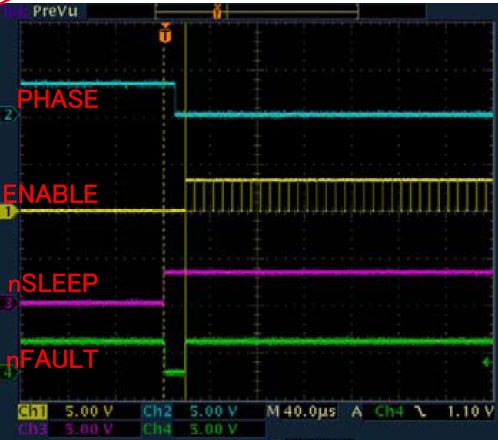Select the Ch2 5.00 V readout
Viewport: 498px width, 440px height.
[x=190, y=412]
